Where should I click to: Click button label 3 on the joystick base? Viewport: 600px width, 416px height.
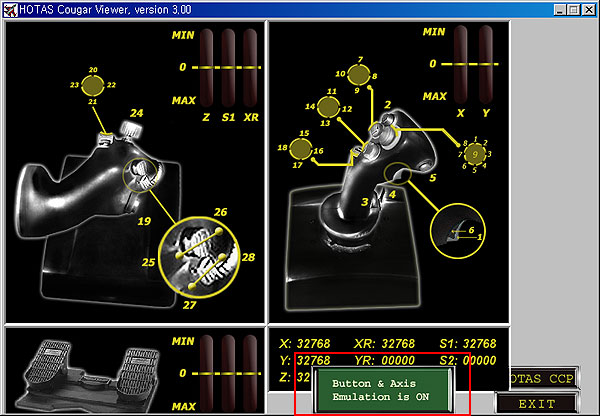pyautogui.click(x=365, y=202)
